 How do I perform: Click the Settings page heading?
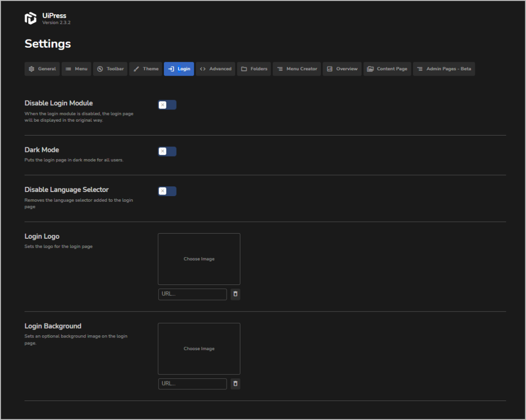tap(48, 44)
